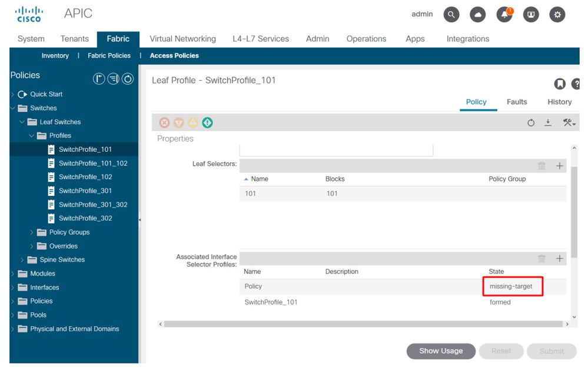Open the L4-L7 Services tab

[261, 39]
